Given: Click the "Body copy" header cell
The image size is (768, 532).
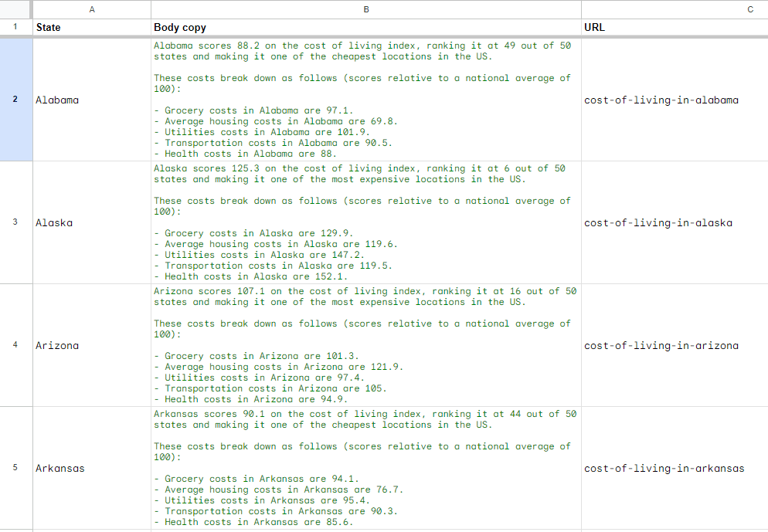Looking at the screenshot, I should (x=365, y=28).
